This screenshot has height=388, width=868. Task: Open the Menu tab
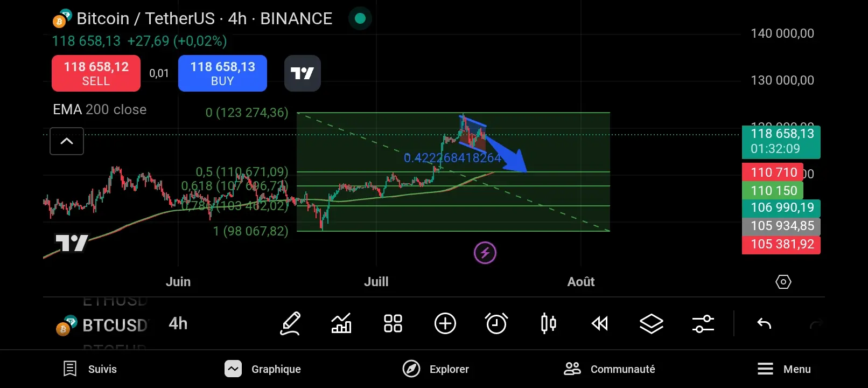click(784, 369)
